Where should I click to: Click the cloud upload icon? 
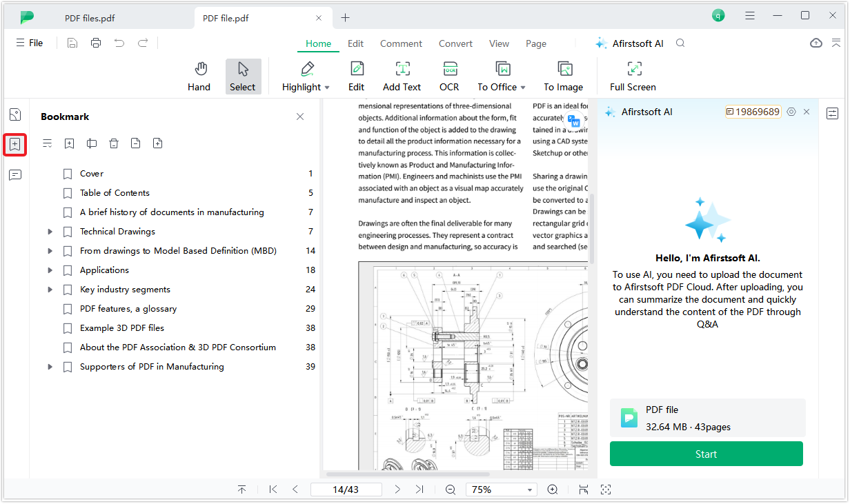(816, 43)
